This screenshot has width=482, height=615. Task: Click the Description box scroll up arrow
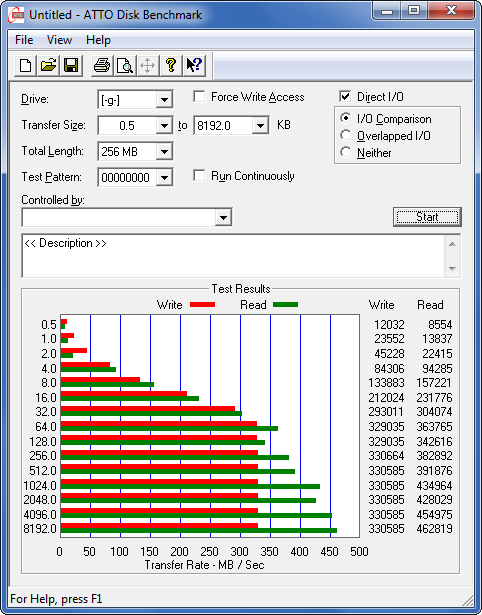(452, 244)
